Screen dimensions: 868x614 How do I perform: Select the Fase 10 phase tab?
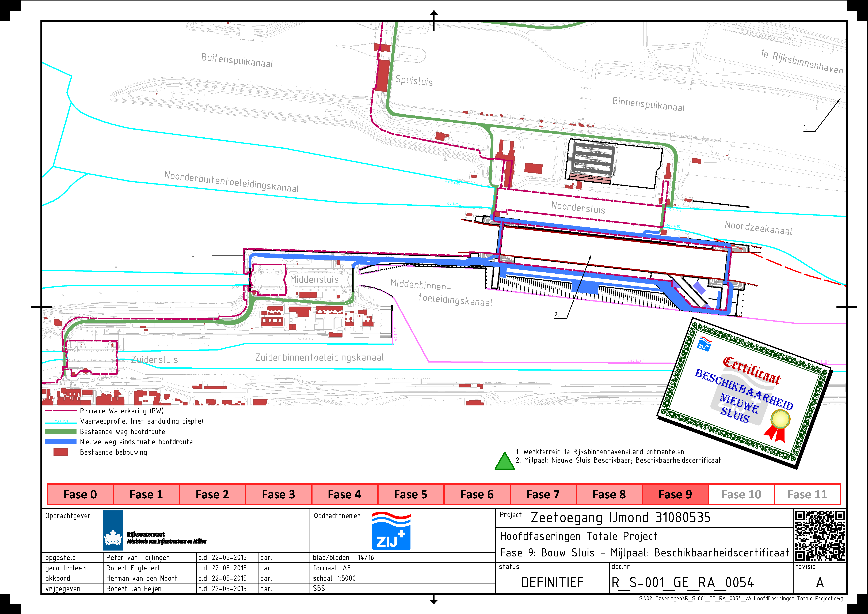pos(741,494)
